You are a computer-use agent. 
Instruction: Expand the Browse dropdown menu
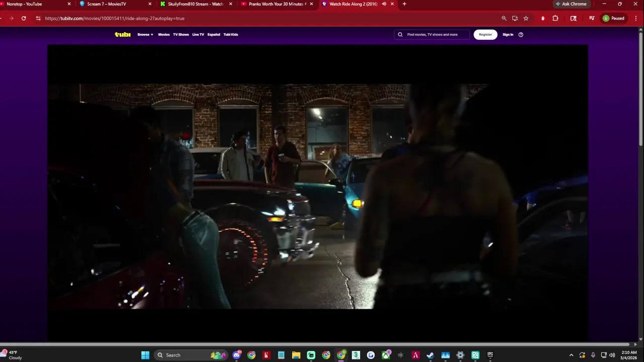pyautogui.click(x=145, y=35)
